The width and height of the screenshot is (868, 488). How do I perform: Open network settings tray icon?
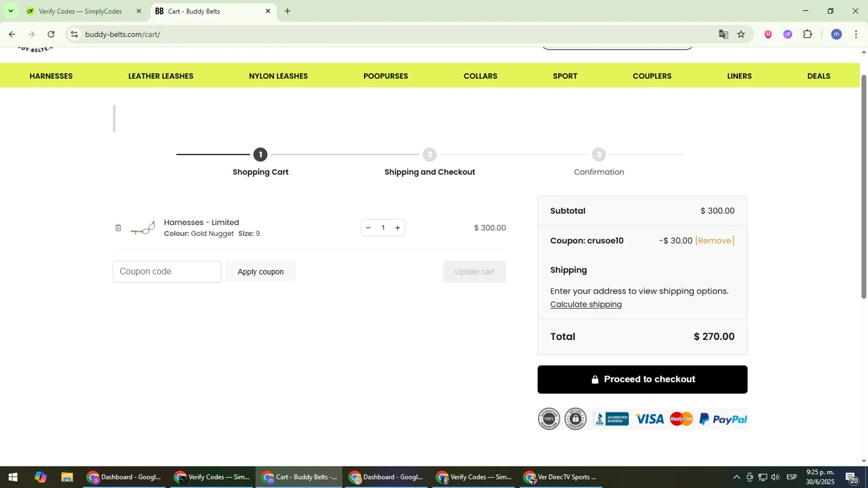tap(763, 478)
